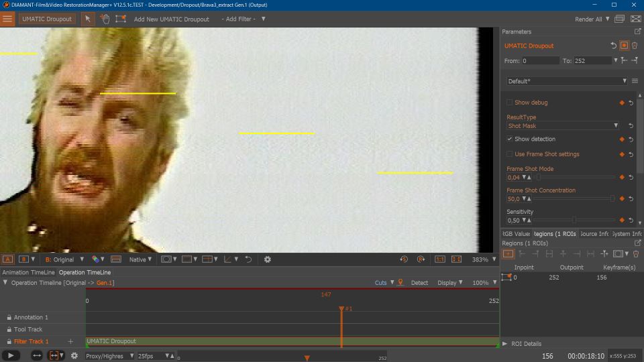The width and height of the screenshot is (644, 362).
Task: Click Add New UMATIC Droupout
Action: tap(171, 19)
